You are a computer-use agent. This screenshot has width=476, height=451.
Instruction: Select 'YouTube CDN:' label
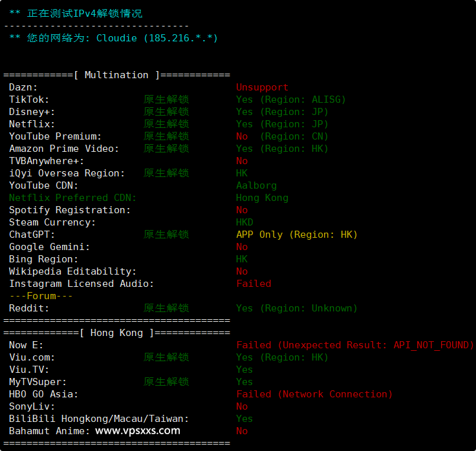pos(43,185)
